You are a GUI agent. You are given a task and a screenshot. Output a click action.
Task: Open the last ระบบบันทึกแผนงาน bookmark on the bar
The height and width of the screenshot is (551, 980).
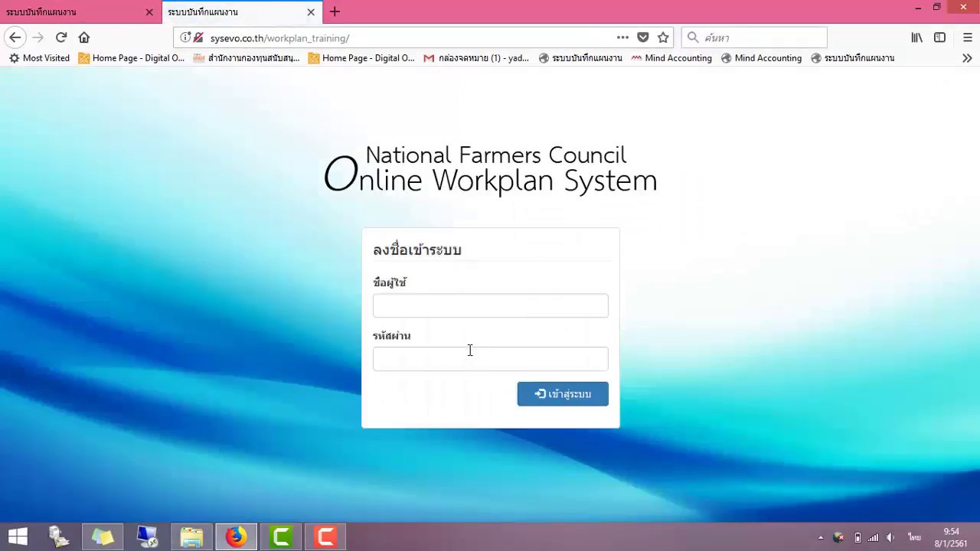(x=853, y=58)
